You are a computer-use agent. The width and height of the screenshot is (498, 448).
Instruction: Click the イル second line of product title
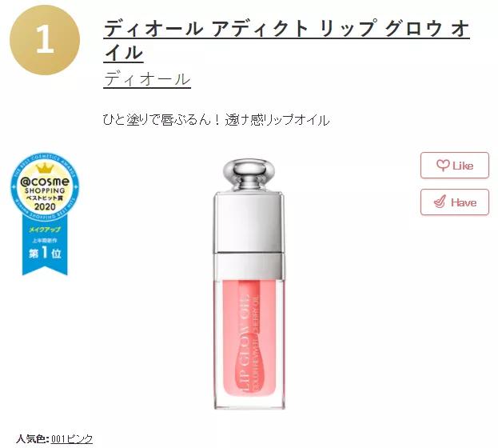tap(124, 53)
